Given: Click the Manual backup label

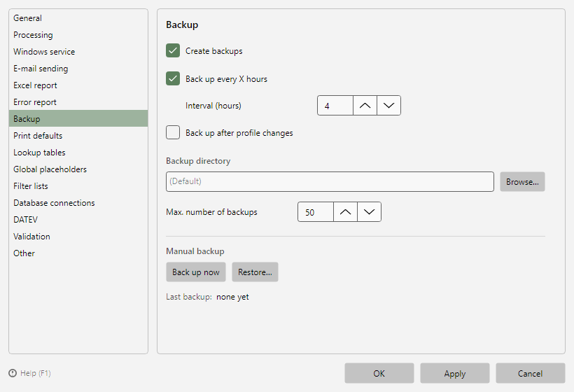Looking at the screenshot, I should click(x=195, y=251).
